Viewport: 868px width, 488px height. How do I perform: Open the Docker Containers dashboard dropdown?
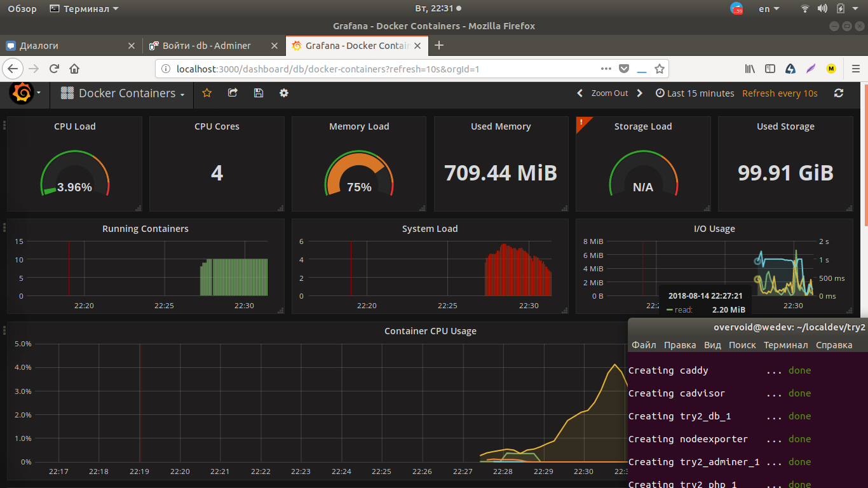click(123, 93)
